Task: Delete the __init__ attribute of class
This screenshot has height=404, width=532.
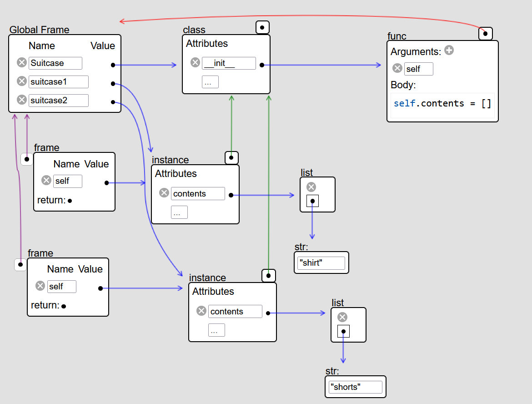Action: 195,63
